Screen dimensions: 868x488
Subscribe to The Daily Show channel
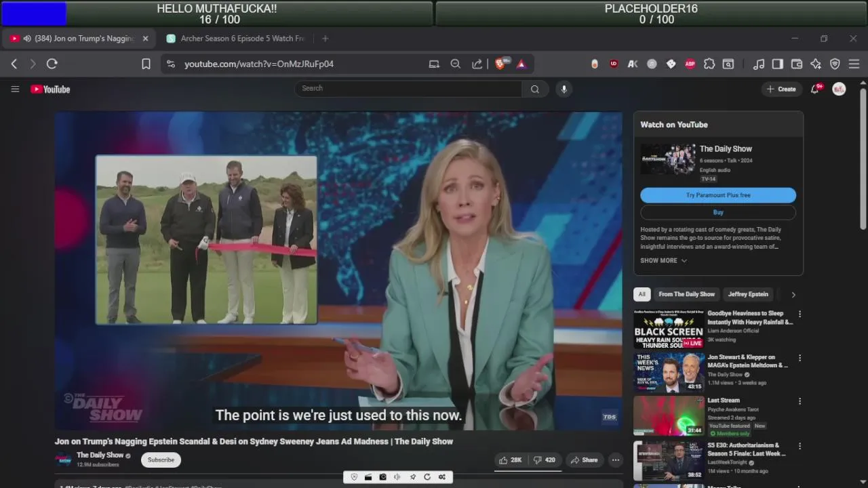click(161, 460)
